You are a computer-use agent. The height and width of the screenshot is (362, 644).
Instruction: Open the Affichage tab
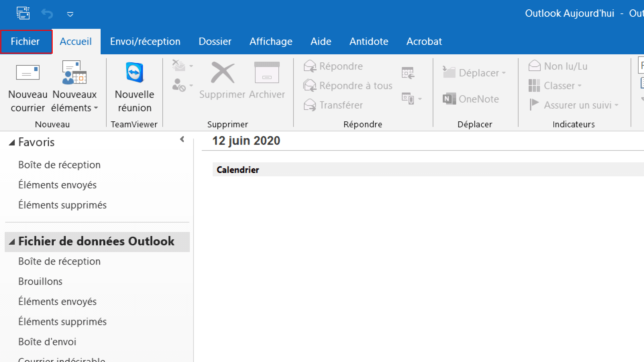(271, 42)
